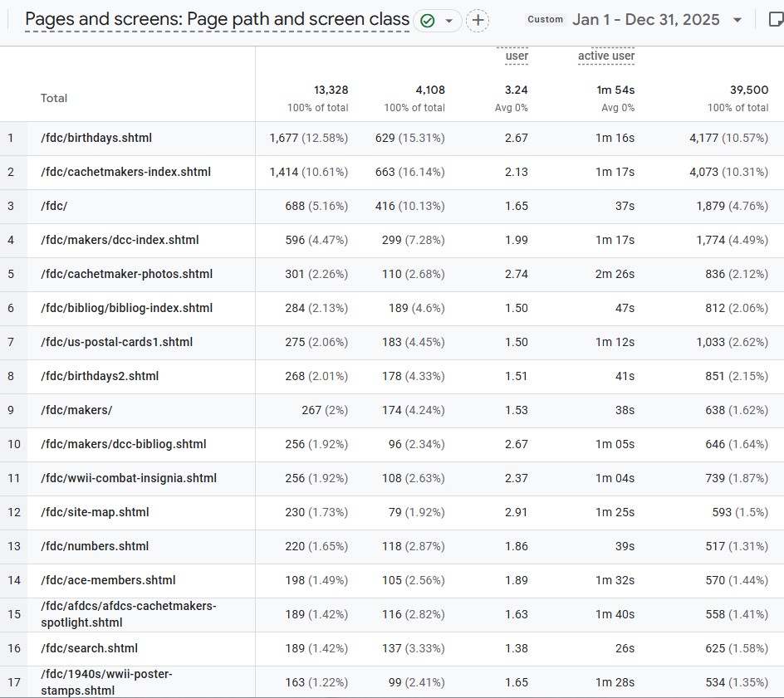Click the plus icon to add comparison
The width and height of the screenshot is (784, 698).
[x=478, y=21]
